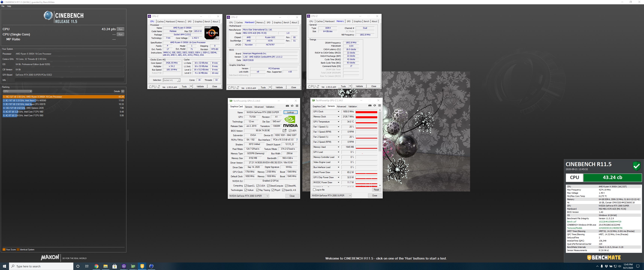The width and height of the screenshot is (644, 270).
Task: Open Task View on the taskbar
Action: (87, 266)
